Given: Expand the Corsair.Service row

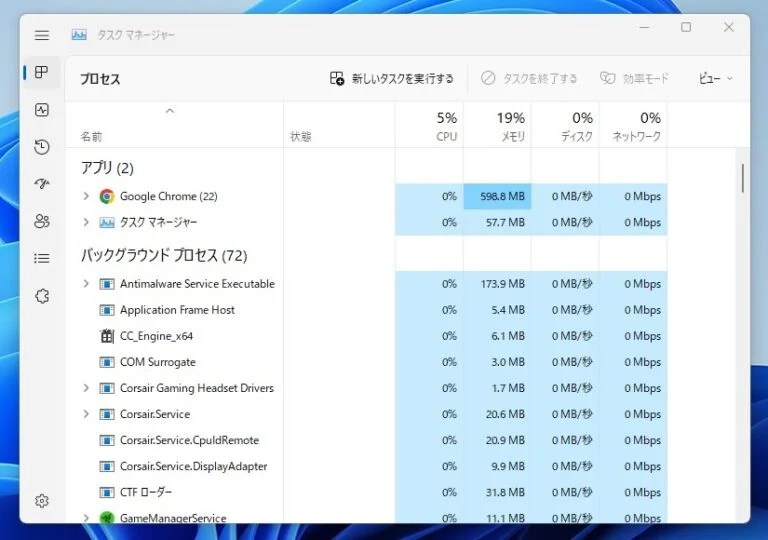Looking at the screenshot, I should [x=86, y=414].
